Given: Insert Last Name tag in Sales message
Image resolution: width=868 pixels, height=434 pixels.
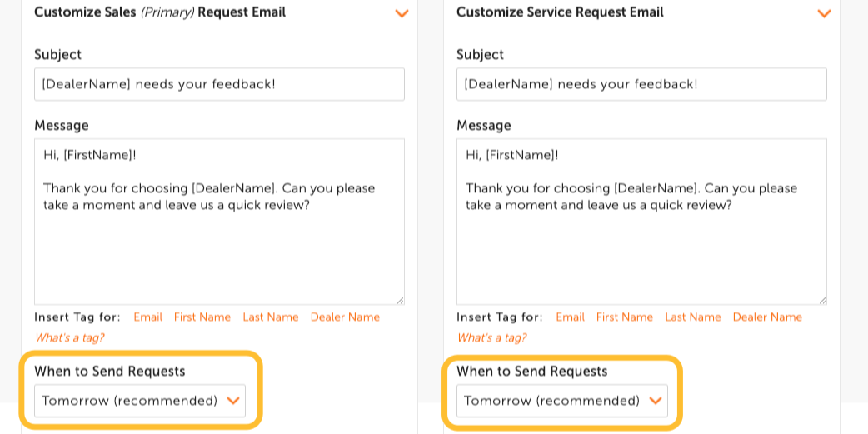Looking at the screenshot, I should click(271, 317).
